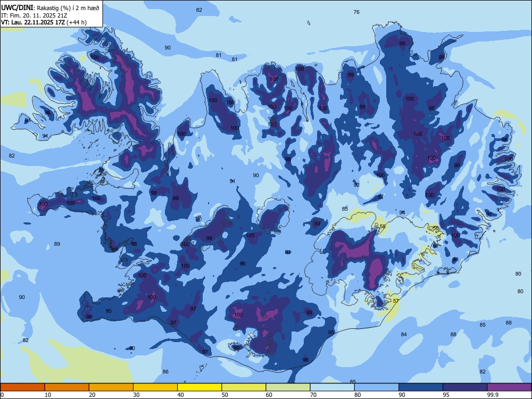532x399 pixels.
Task: Click the '76' humidity value on the map
Action: pos(356,12)
